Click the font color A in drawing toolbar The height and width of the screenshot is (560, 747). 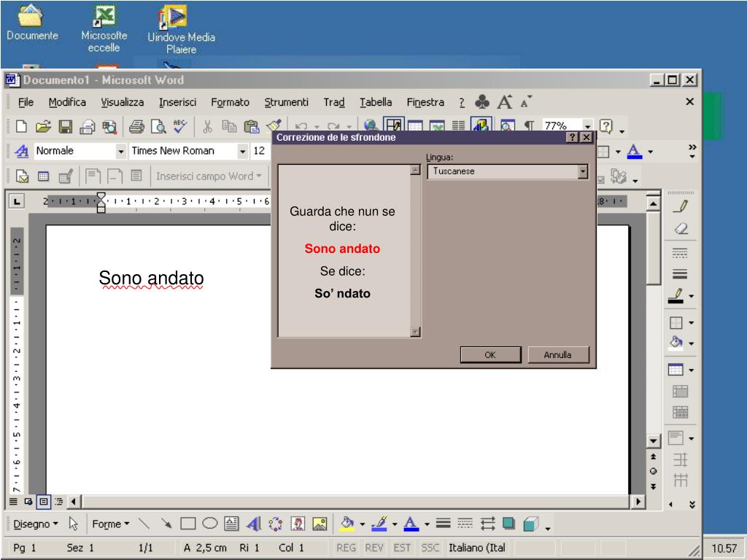411,524
